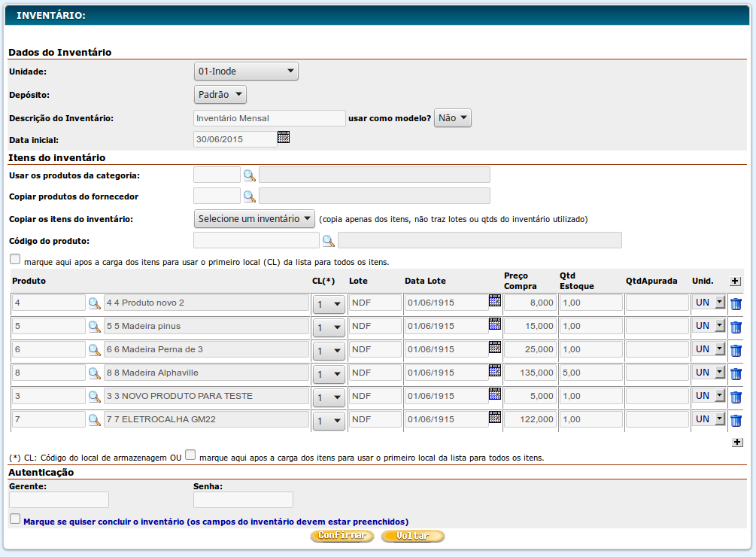Click search icon next to fornecedor field
The width and height of the screenshot is (756, 557).
[x=249, y=196]
